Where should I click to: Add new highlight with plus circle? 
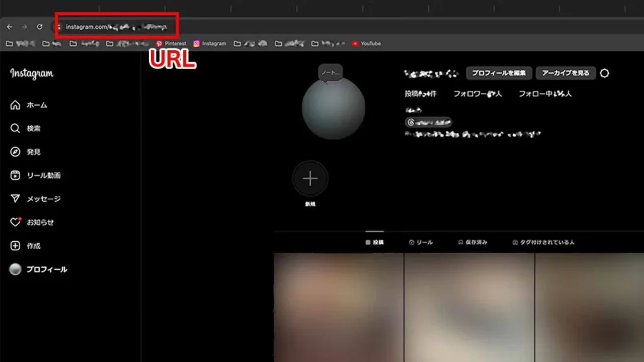pos(310,178)
